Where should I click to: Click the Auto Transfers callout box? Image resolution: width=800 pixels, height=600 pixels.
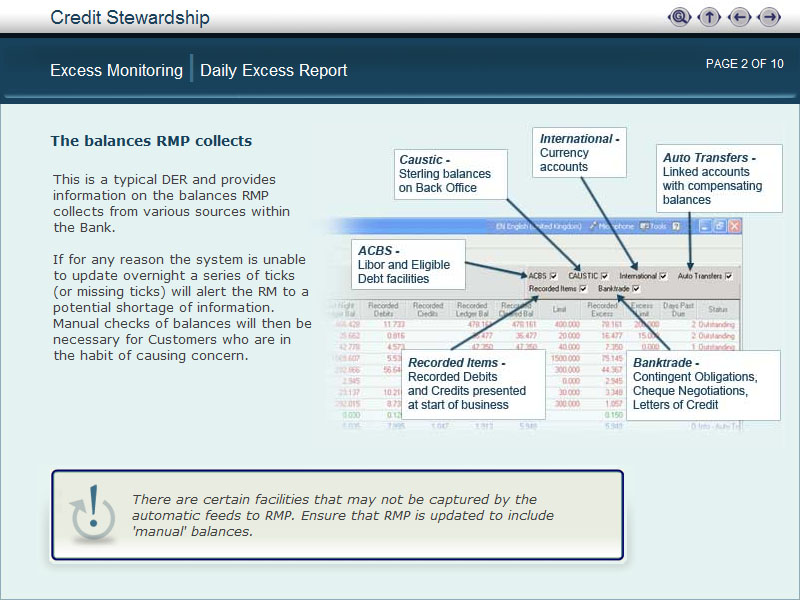pos(719,178)
